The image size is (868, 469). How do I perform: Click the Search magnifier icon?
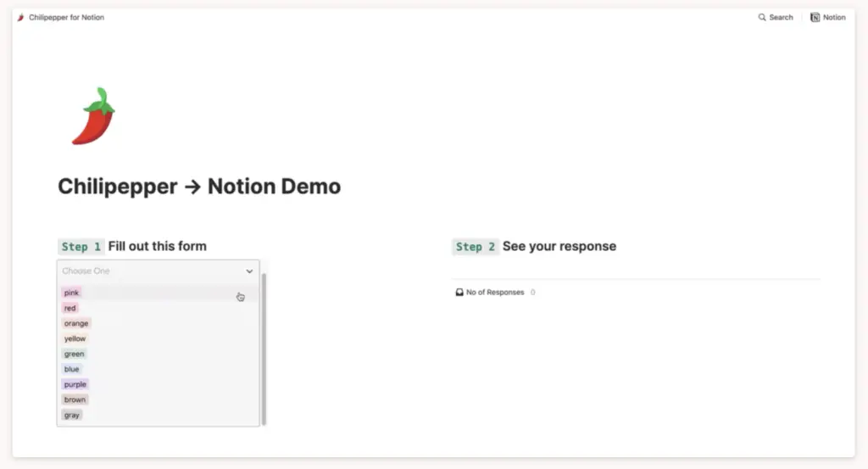(x=762, y=18)
